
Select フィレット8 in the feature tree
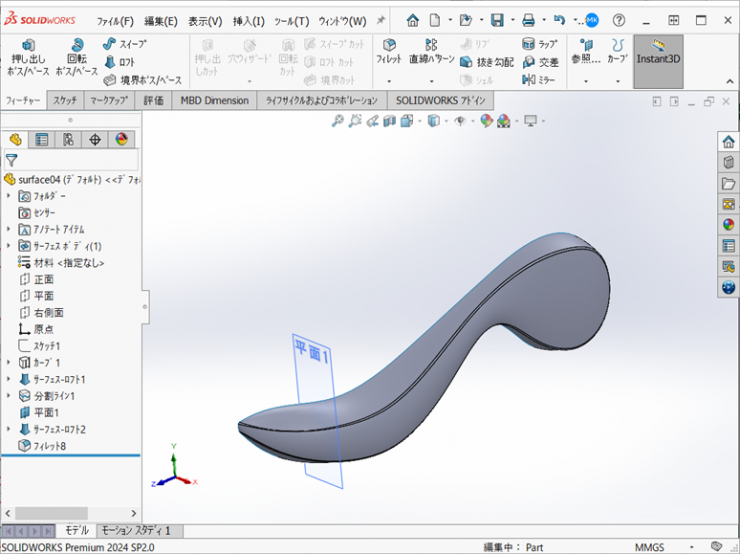point(50,445)
